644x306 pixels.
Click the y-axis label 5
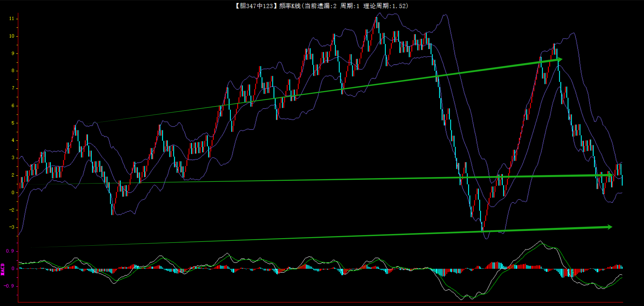point(13,123)
